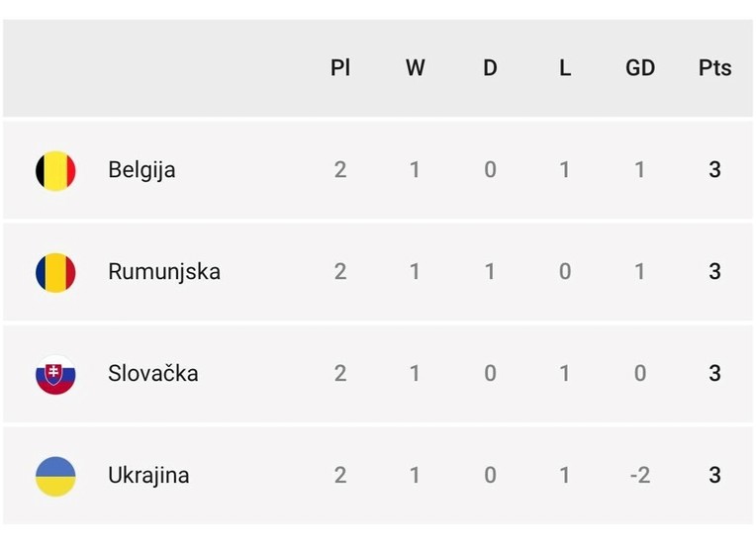Click the Pl column header
The height and width of the screenshot is (550, 756).
tap(340, 68)
